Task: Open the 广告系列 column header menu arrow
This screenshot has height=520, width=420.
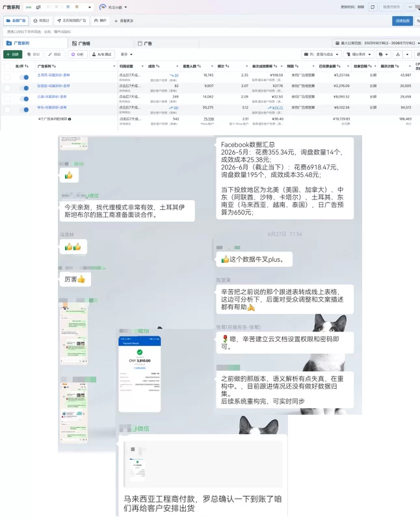Action: [114, 66]
